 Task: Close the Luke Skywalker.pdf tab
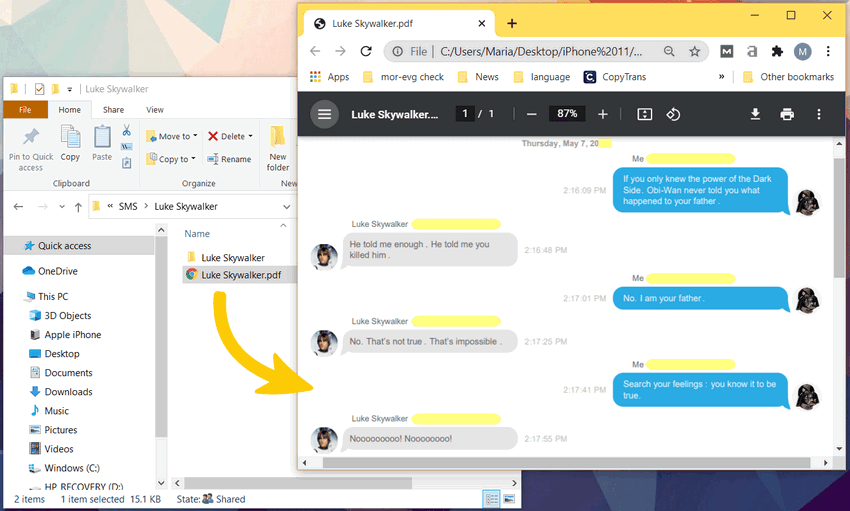[481, 23]
